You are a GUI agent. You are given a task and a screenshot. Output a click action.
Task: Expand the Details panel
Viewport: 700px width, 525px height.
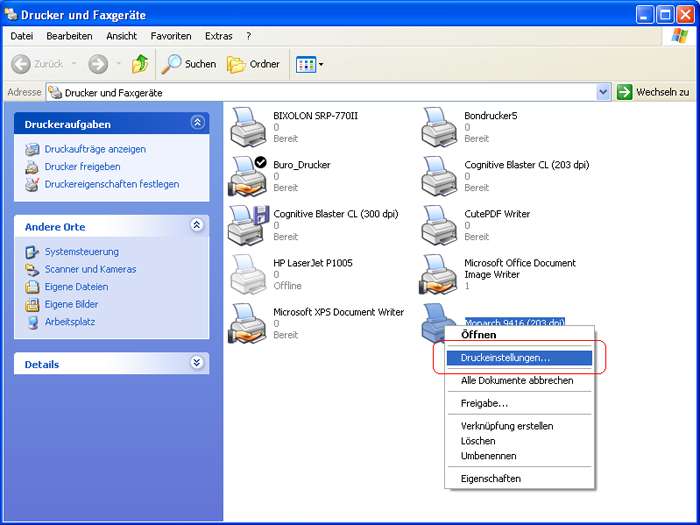(x=197, y=362)
